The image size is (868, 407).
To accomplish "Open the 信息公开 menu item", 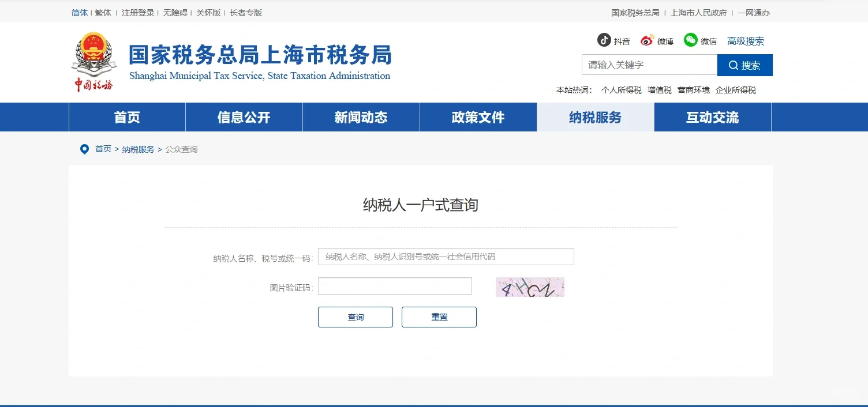I will (x=243, y=117).
